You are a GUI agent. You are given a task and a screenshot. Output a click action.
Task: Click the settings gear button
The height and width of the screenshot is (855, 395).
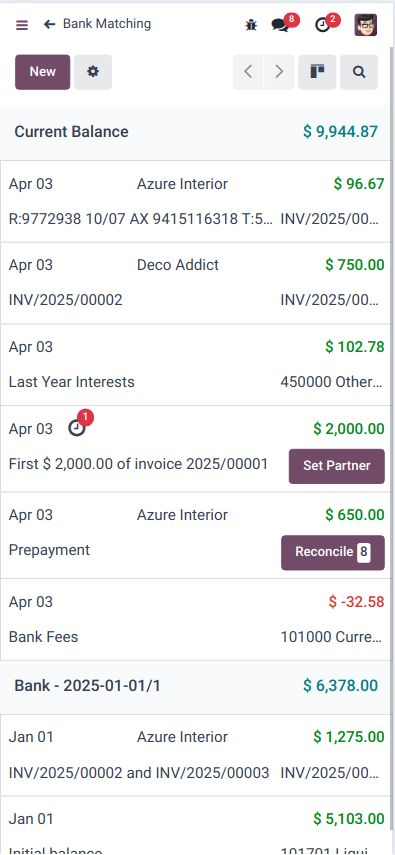(93, 72)
